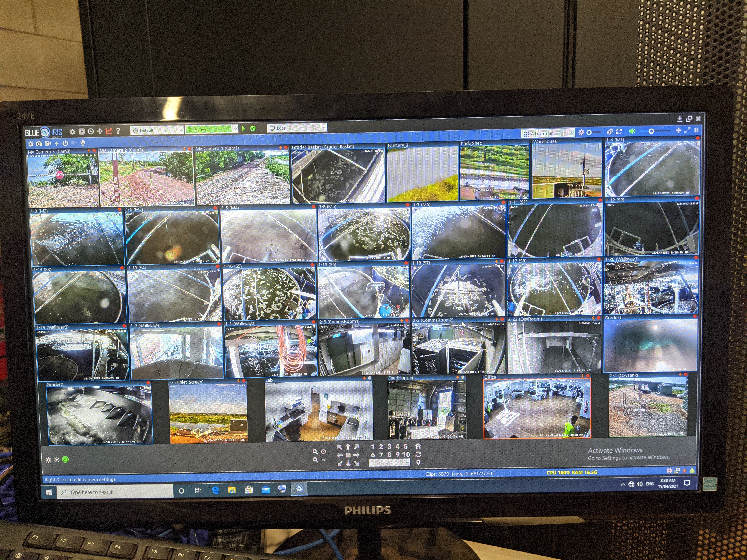
Task: Open Blue Iris main settings gear
Action: 72,131
